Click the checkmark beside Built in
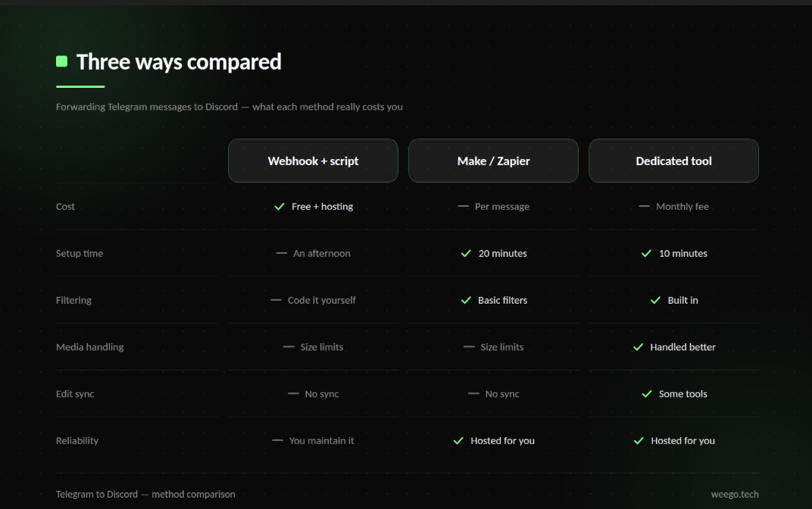Screen dimensions: 812x509 656,301
